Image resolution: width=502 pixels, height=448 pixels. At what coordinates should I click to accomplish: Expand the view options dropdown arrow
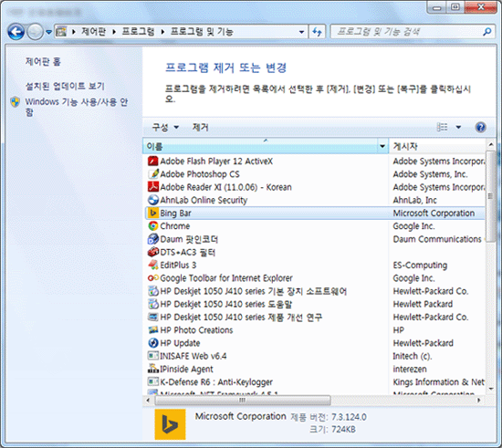[x=458, y=128]
